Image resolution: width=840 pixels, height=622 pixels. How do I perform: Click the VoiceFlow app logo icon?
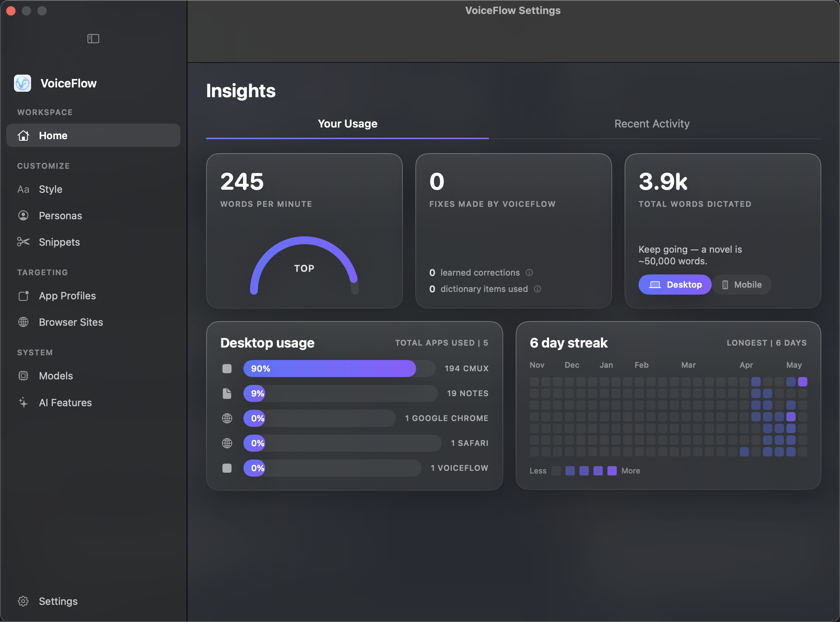pyautogui.click(x=23, y=83)
